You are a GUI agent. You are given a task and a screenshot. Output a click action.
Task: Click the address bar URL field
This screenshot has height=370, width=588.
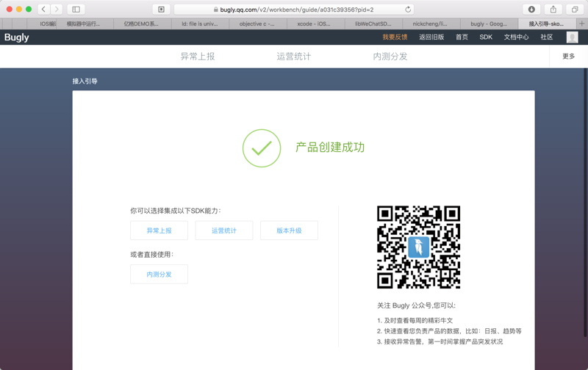(293, 10)
